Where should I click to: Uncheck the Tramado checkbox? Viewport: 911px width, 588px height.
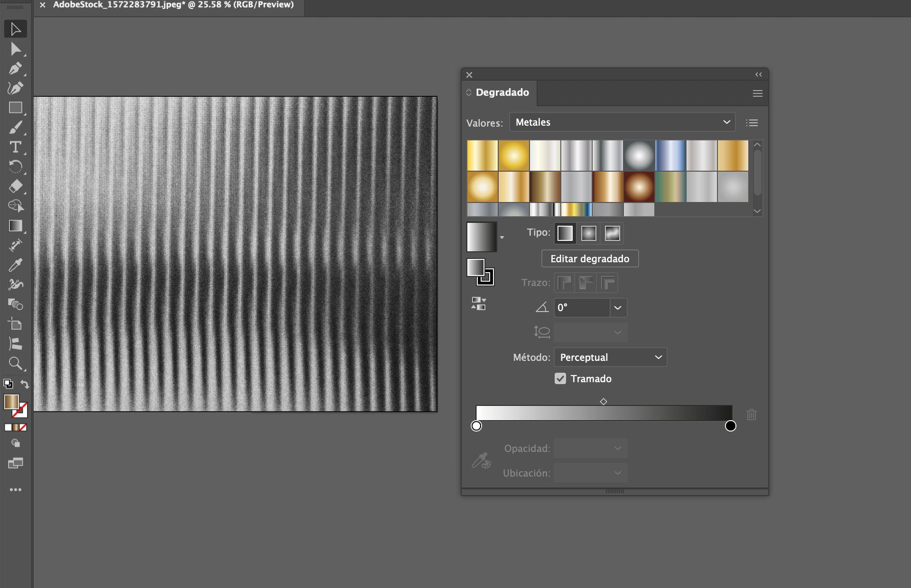(560, 378)
